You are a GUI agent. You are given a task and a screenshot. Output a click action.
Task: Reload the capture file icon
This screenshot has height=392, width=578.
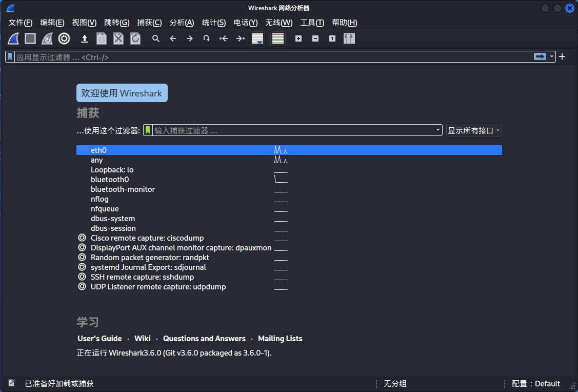pos(135,38)
